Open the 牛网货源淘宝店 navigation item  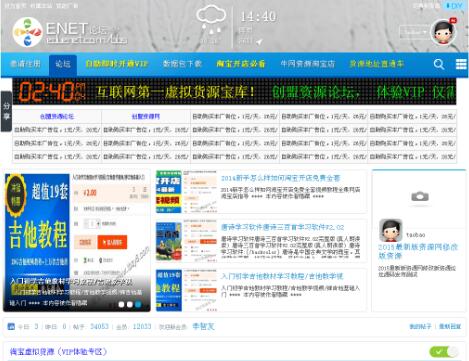[307, 64]
